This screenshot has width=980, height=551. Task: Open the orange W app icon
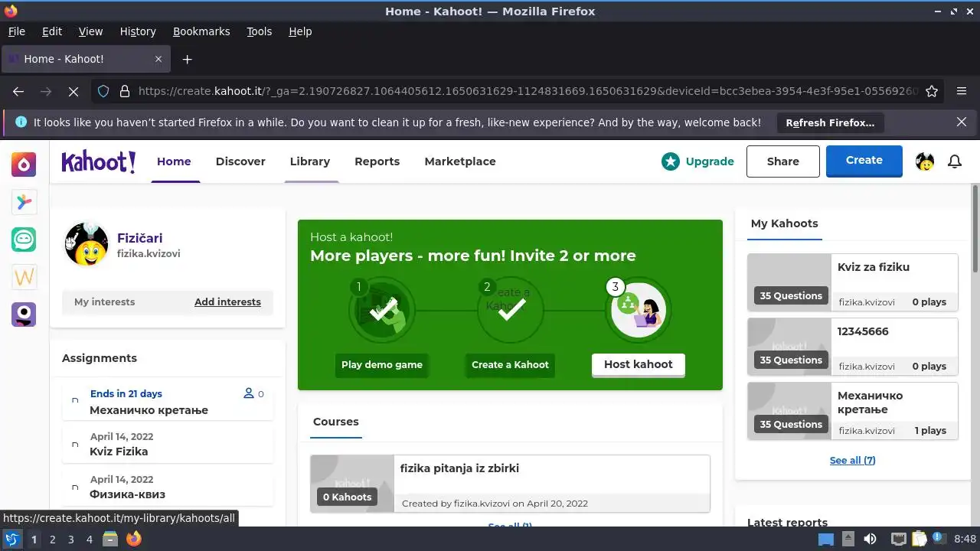pyautogui.click(x=24, y=277)
